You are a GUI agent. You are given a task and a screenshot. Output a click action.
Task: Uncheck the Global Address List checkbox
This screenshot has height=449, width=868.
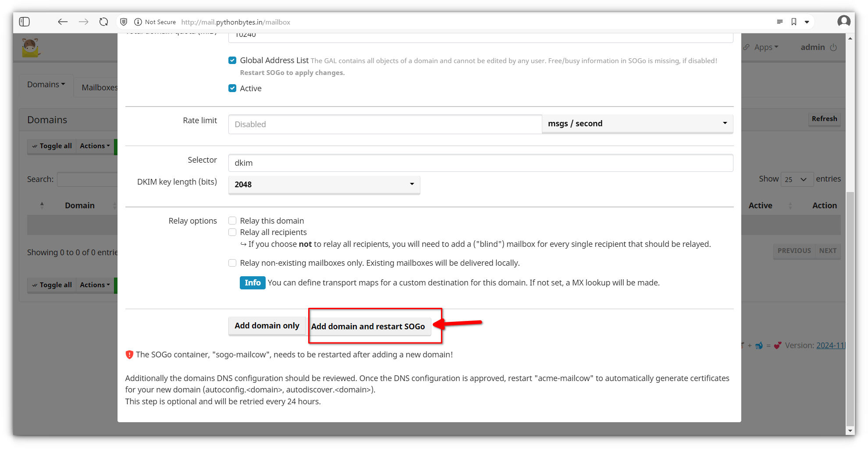click(x=232, y=60)
